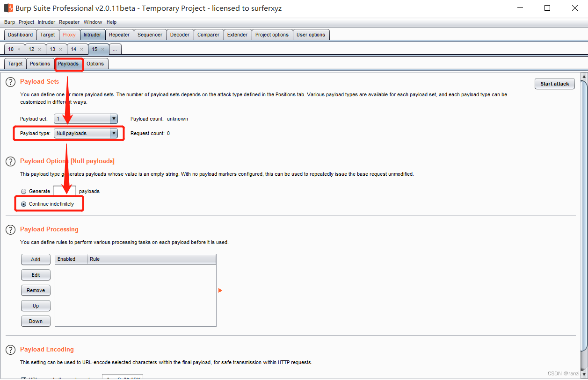
Task: Click Remove processing rule button
Action: pos(36,290)
